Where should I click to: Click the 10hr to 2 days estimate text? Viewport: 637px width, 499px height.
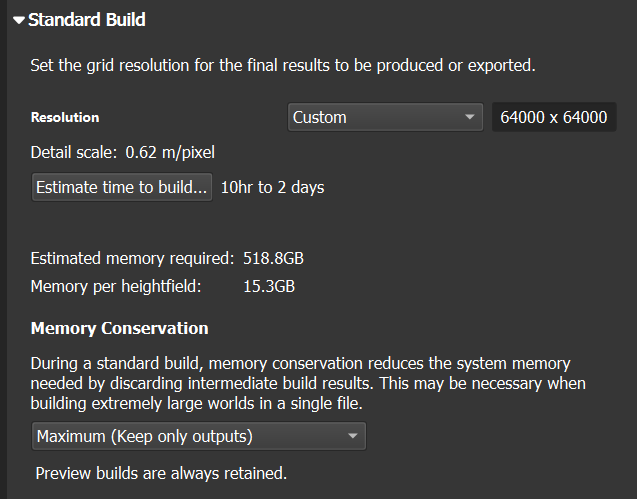point(272,187)
